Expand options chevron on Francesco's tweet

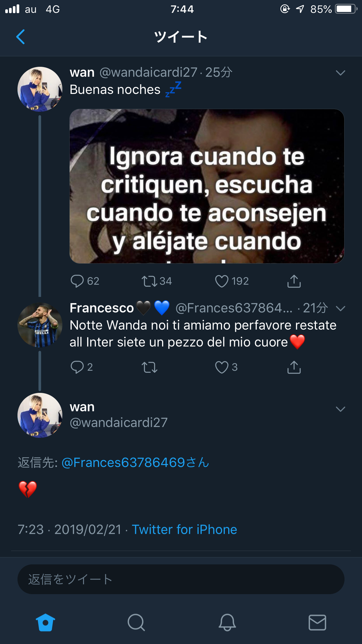(340, 308)
